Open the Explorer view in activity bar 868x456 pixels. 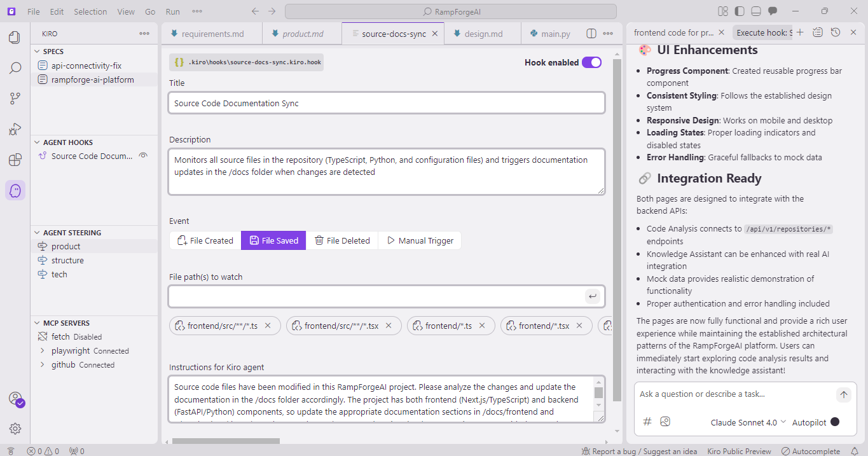[15, 38]
